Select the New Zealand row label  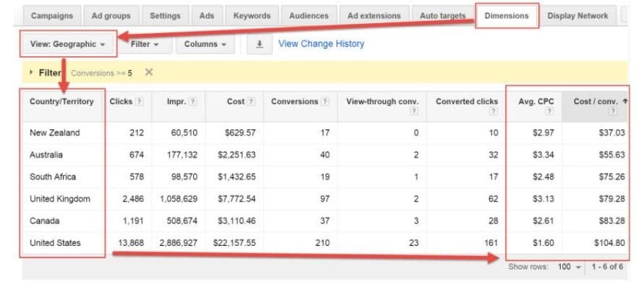coord(54,133)
